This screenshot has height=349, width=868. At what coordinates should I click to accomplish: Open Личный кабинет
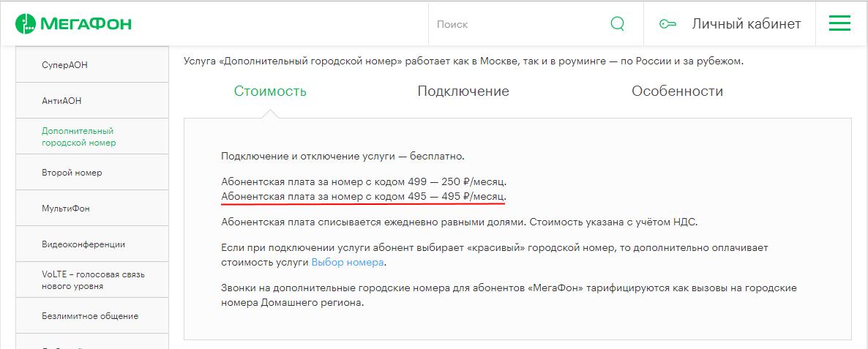(x=747, y=24)
